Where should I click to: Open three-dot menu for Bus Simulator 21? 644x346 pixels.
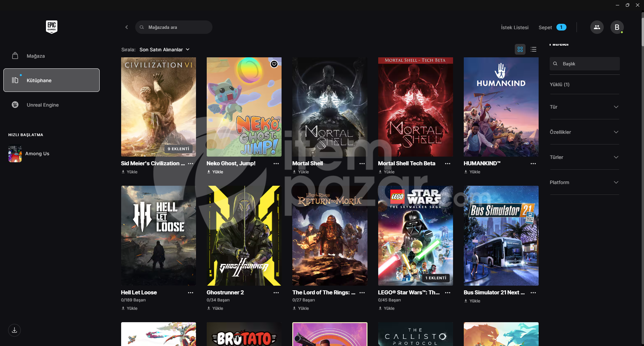533,293
